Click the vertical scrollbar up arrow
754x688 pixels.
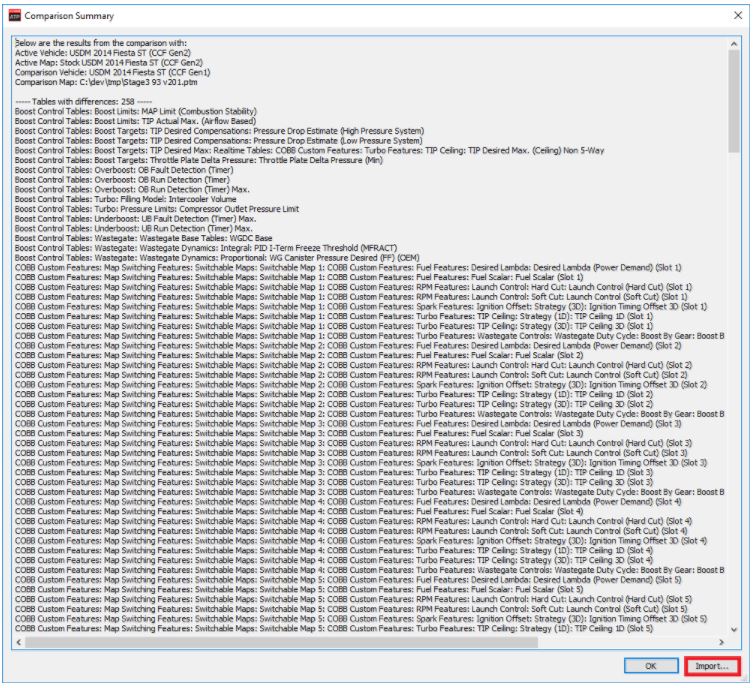tap(734, 44)
